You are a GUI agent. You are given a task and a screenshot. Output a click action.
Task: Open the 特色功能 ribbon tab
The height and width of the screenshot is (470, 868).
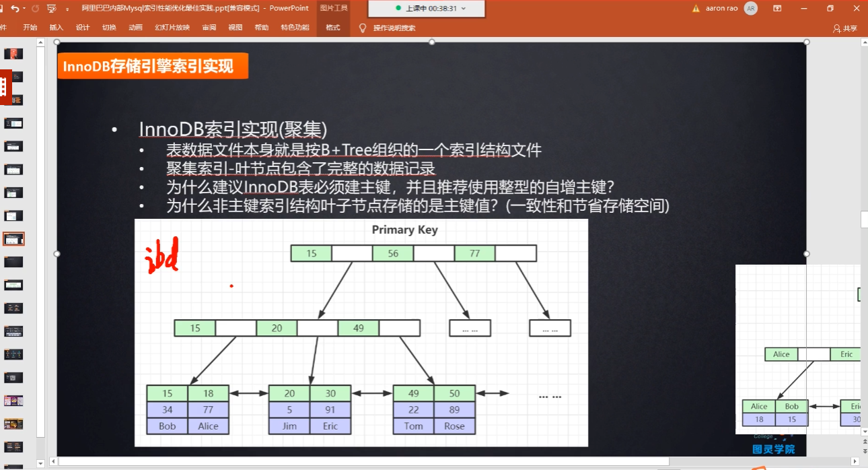(295, 28)
